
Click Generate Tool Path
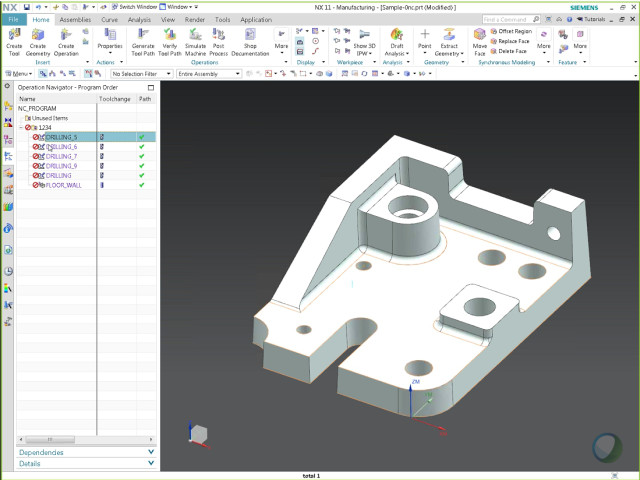(x=143, y=42)
